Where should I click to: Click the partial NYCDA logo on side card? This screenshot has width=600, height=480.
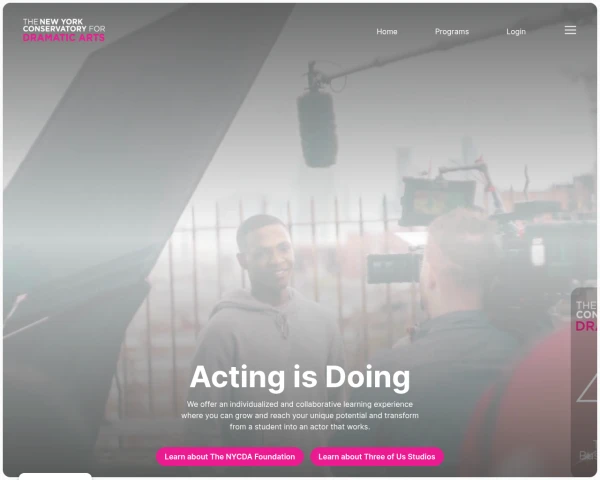click(586, 316)
